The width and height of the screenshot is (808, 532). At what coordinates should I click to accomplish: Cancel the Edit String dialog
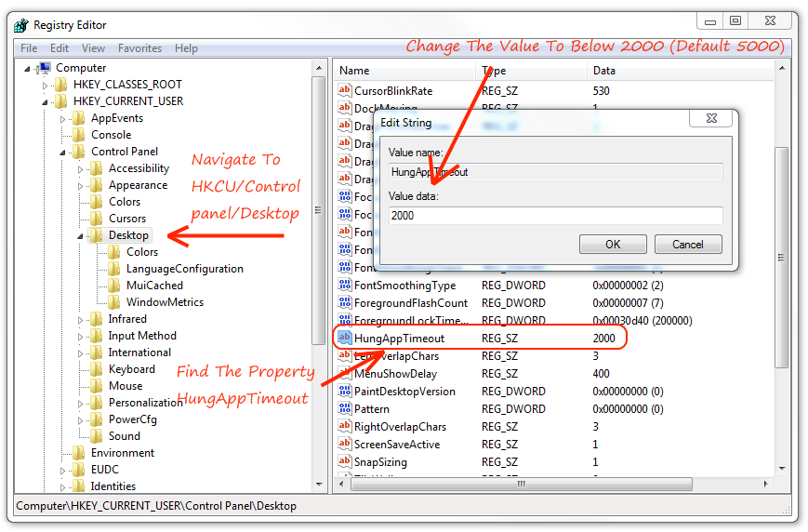pyautogui.click(x=687, y=245)
